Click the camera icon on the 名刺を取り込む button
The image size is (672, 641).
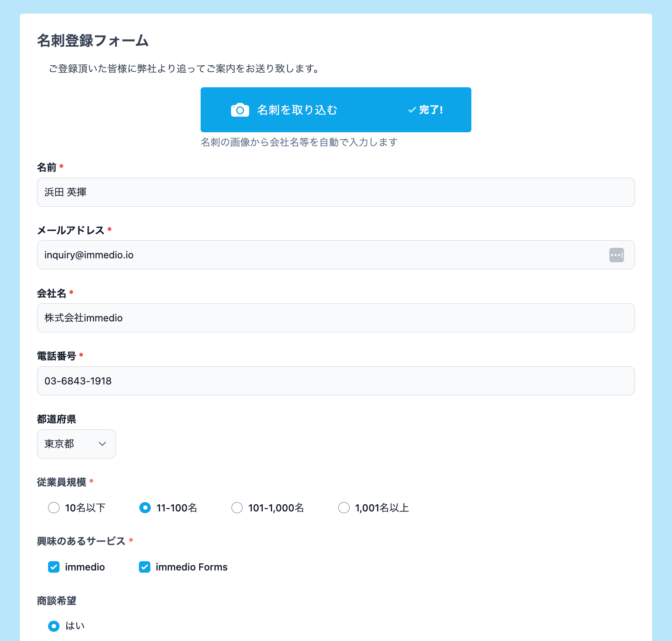[240, 110]
